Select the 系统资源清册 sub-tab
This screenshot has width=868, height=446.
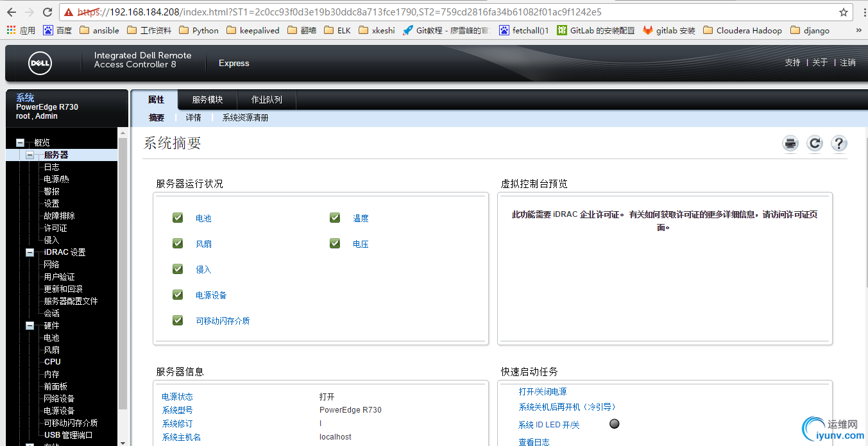click(245, 117)
